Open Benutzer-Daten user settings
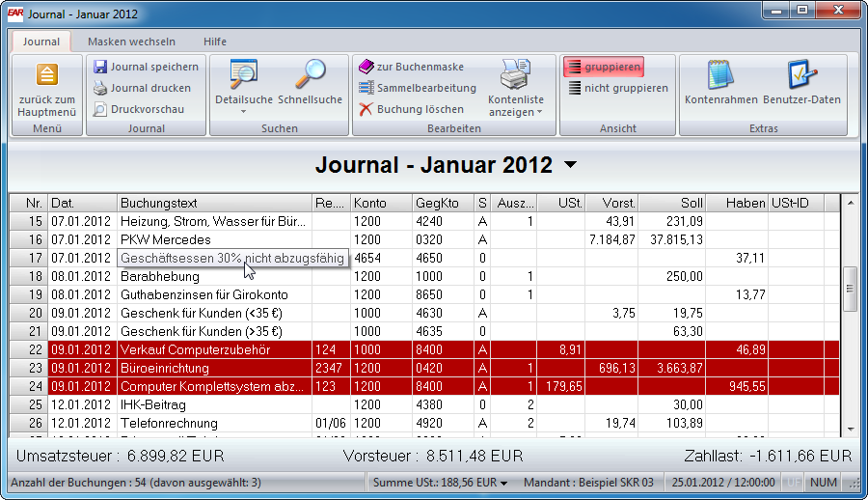868x500 pixels. (801, 75)
